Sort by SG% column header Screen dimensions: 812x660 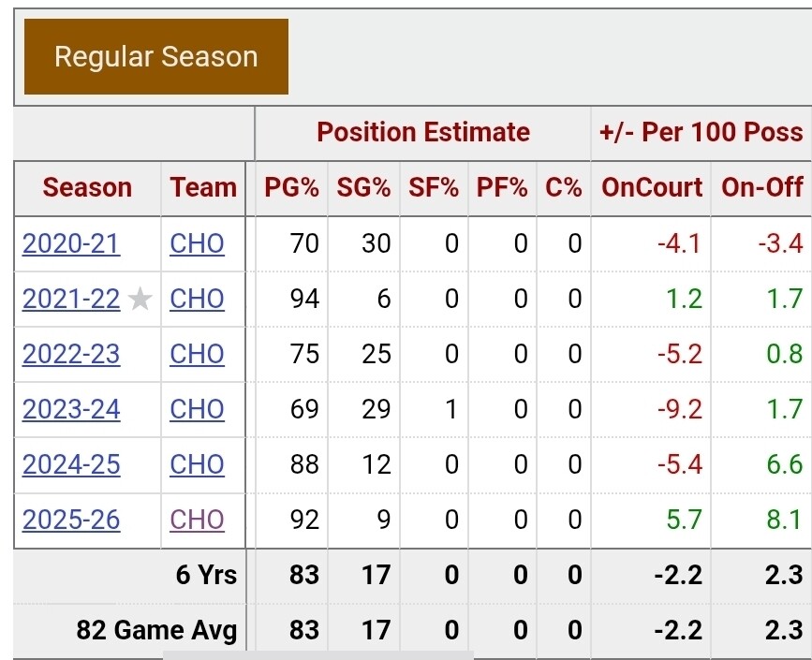(363, 188)
